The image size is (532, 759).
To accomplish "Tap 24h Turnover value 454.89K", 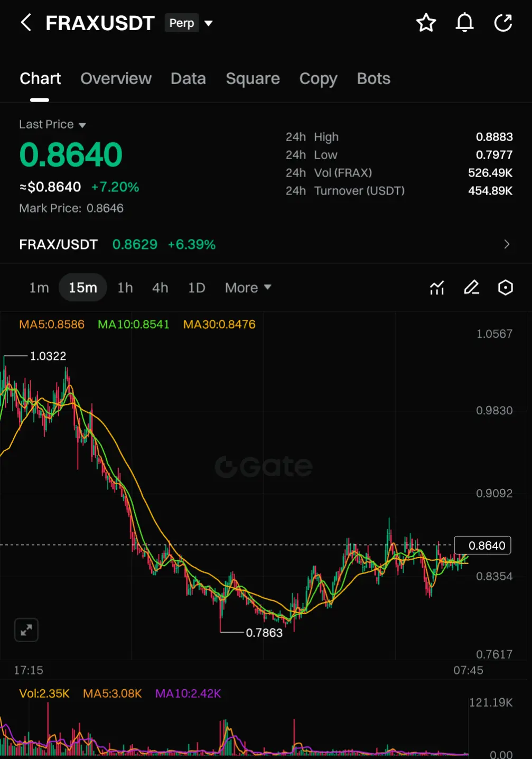I will coord(490,191).
